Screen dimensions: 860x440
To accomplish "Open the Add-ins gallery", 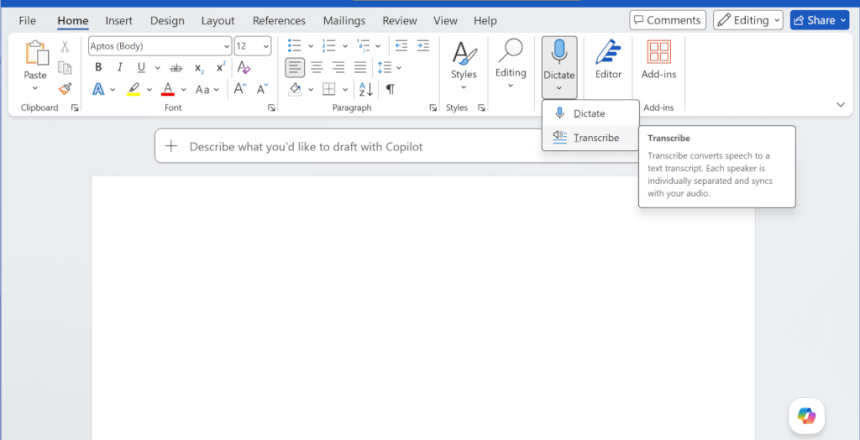I will point(659,60).
